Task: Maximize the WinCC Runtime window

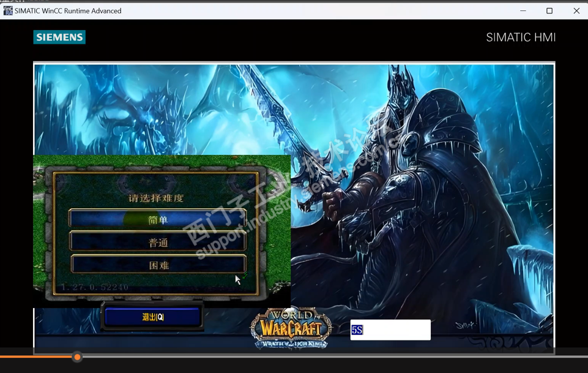Action: (549, 11)
